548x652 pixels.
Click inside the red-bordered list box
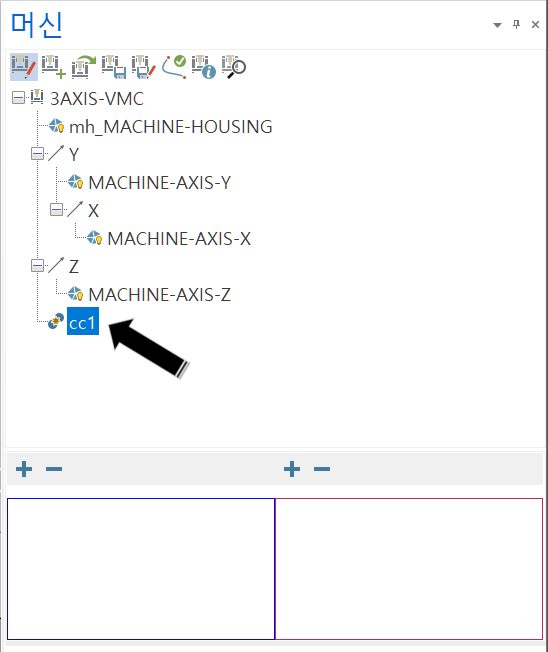tap(409, 569)
